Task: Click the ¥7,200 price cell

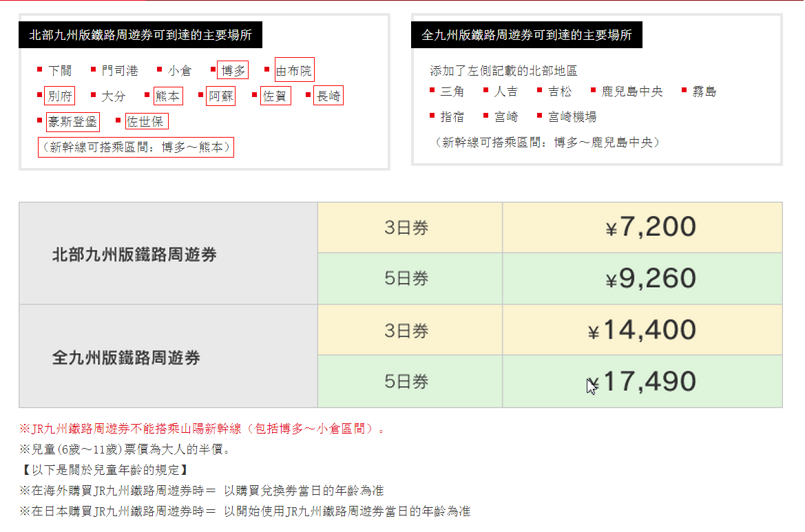Action: tap(642, 228)
